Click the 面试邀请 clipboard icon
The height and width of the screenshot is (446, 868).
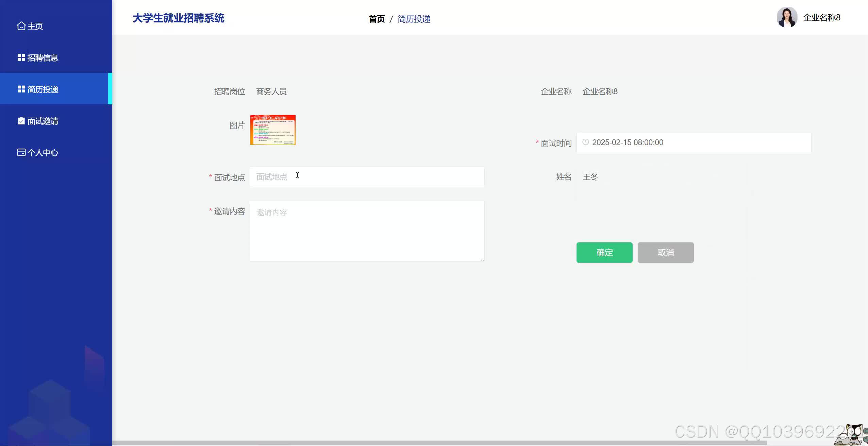[x=21, y=121]
